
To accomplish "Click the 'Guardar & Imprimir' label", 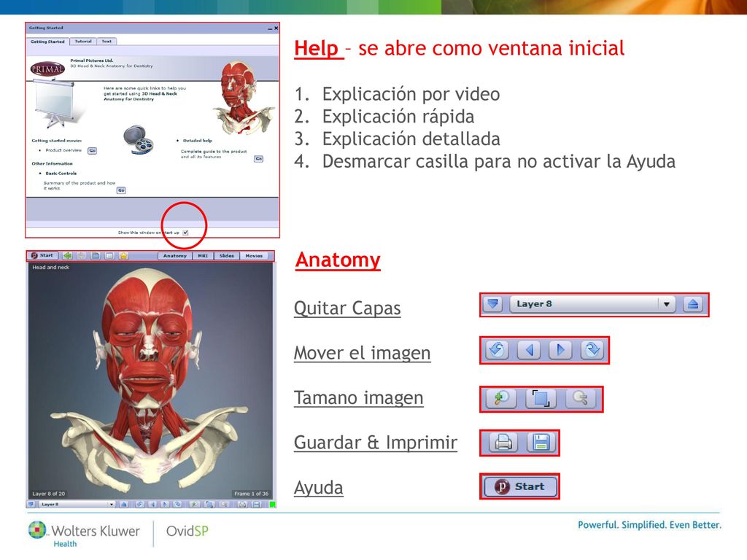I will click(376, 443).
